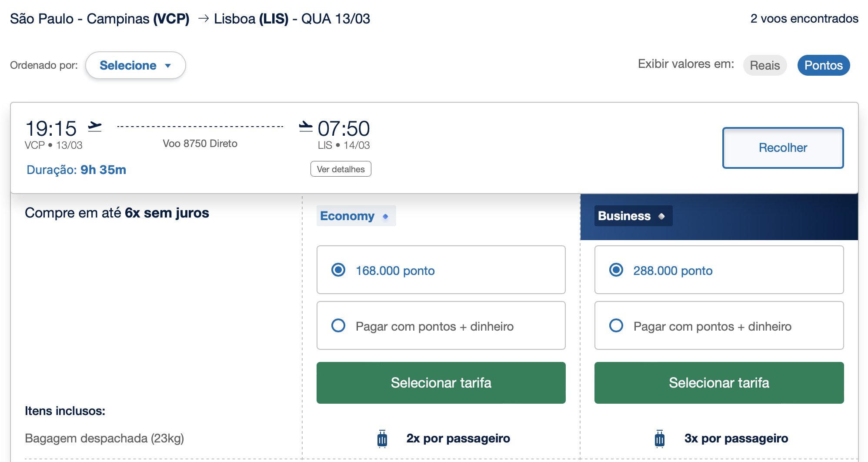The image size is (868, 462).
Task: Open the Selecione sort dropdown
Action: coord(136,65)
